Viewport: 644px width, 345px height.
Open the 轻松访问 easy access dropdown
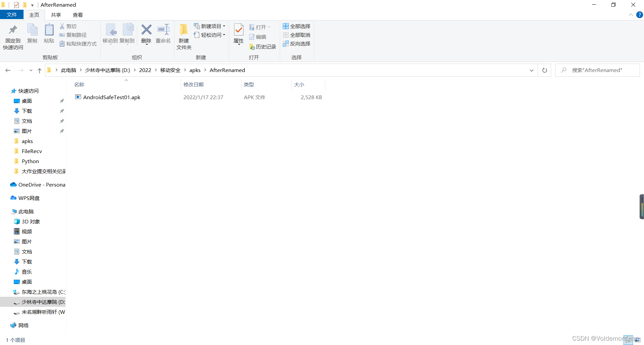point(210,35)
